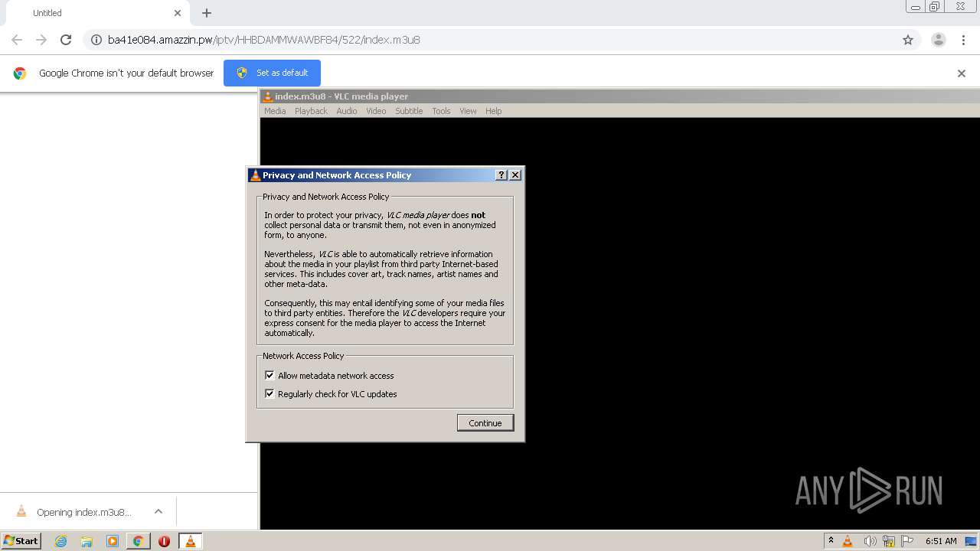Open Windows Media Player taskbar icon
Screen dimensions: 980x551
pyautogui.click(x=113, y=541)
